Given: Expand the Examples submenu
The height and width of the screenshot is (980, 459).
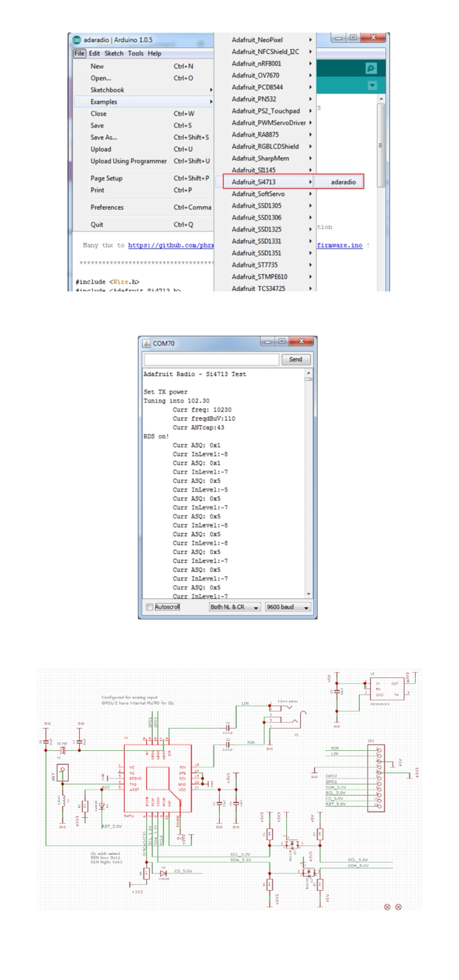Looking at the screenshot, I should (144, 102).
